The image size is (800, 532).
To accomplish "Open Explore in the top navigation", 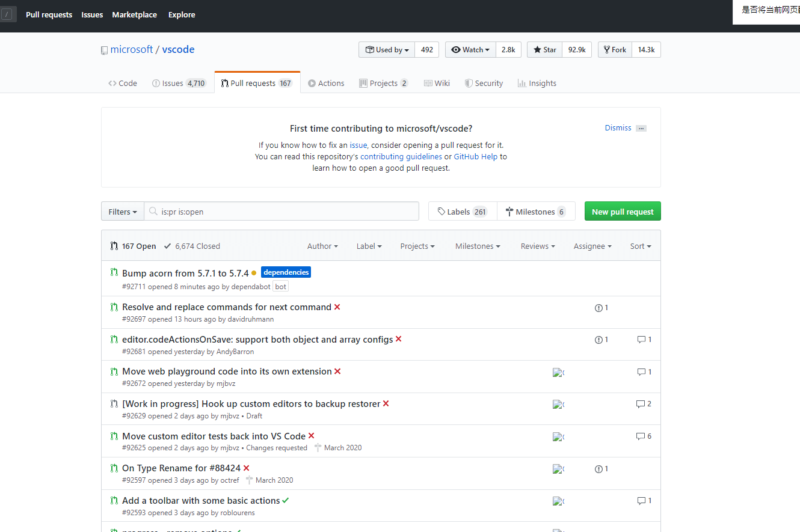I will click(x=182, y=15).
